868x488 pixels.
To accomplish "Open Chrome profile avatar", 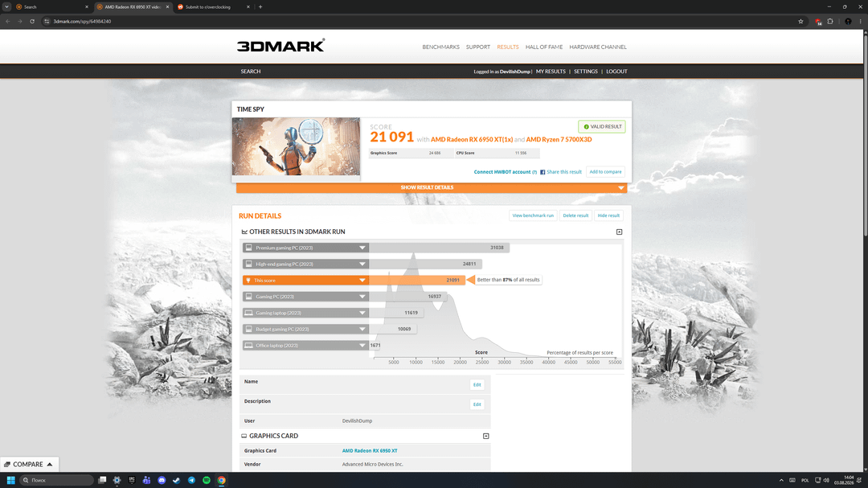I will click(x=848, y=22).
